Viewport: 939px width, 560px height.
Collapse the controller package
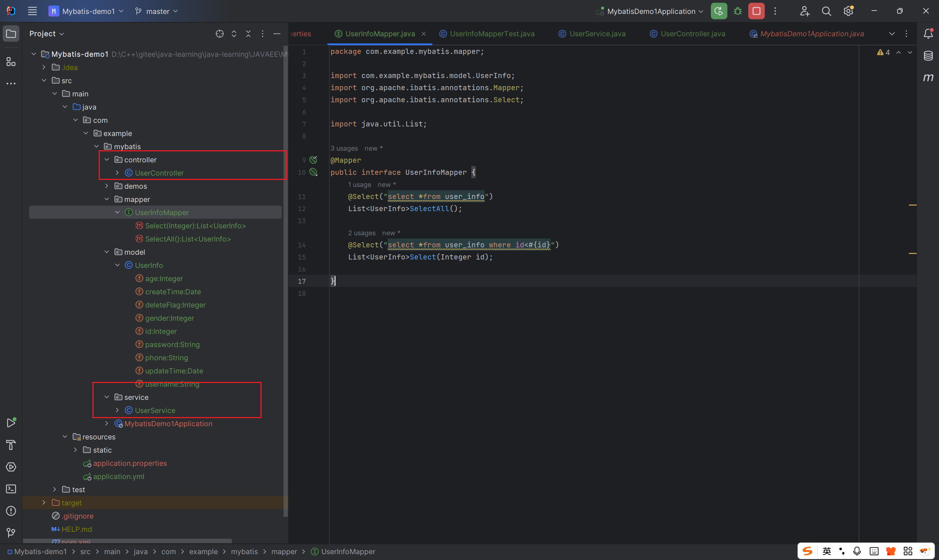107,160
